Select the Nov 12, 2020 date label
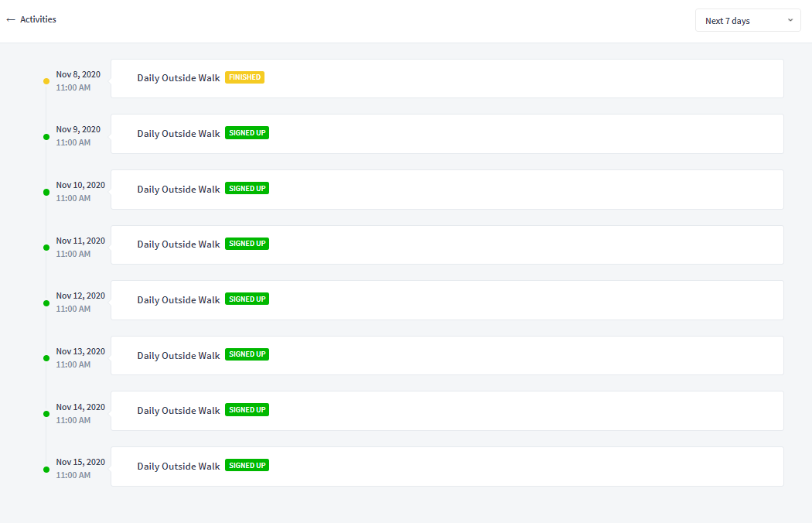The height and width of the screenshot is (523, 812). coord(80,296)
